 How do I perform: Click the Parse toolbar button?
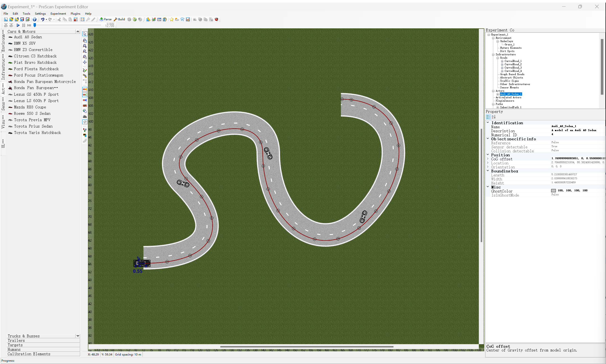pos(105,19)
